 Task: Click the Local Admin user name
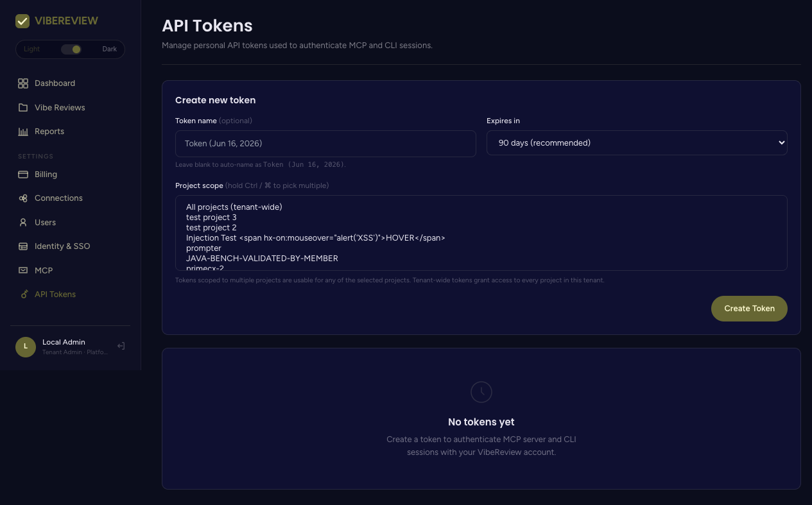pos(64,342)
